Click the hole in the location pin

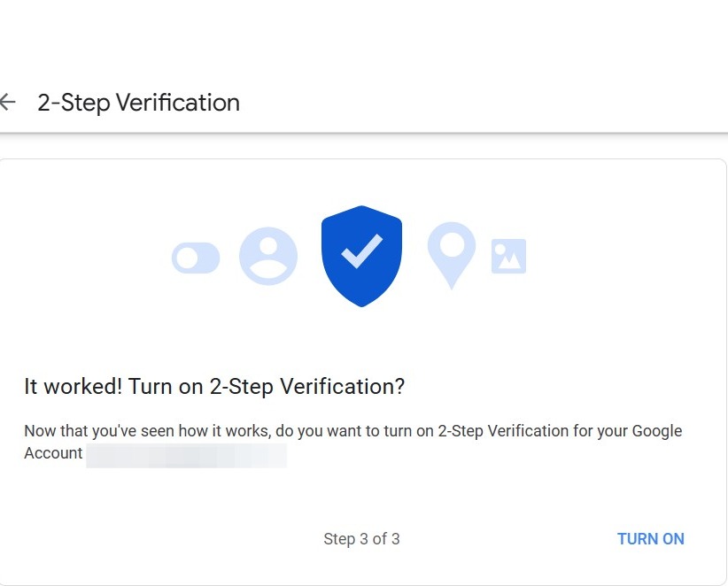(x=452, y=243)
